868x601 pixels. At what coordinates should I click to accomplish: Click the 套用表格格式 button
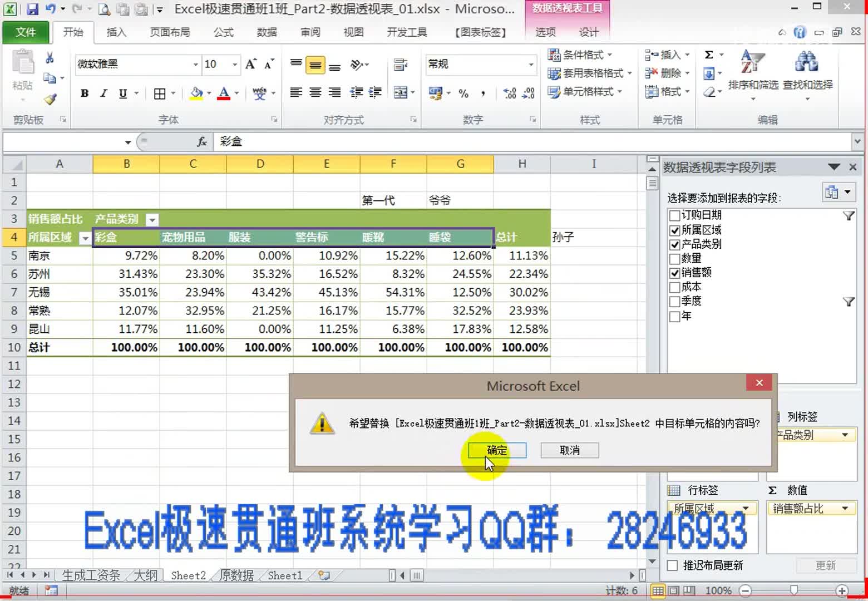click(x=590, y=73)
